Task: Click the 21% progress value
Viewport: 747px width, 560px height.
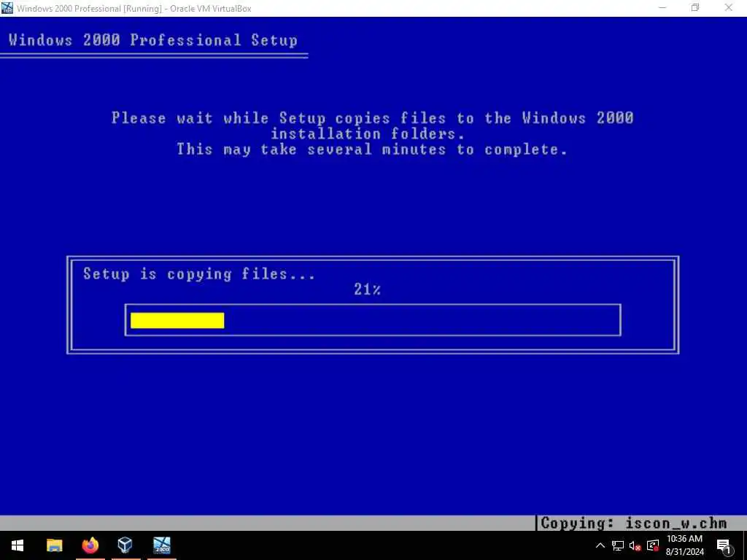Action: pyautogui.click(x=367, y=289)
